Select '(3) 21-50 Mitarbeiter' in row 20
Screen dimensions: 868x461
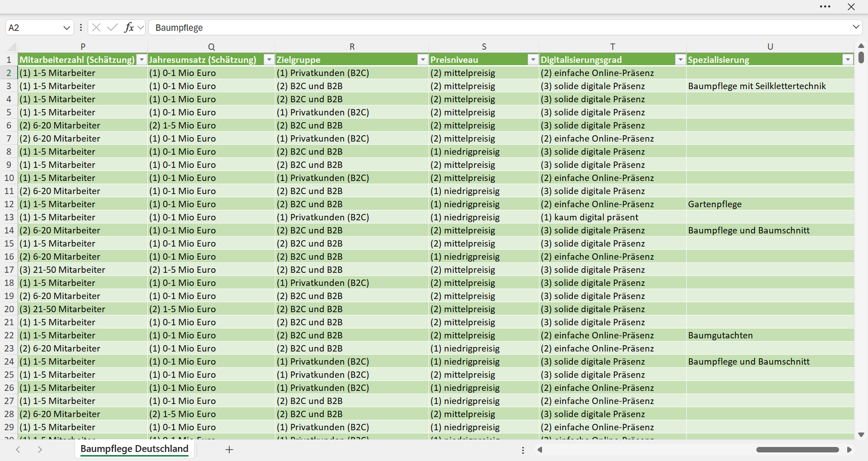[83, 309]
